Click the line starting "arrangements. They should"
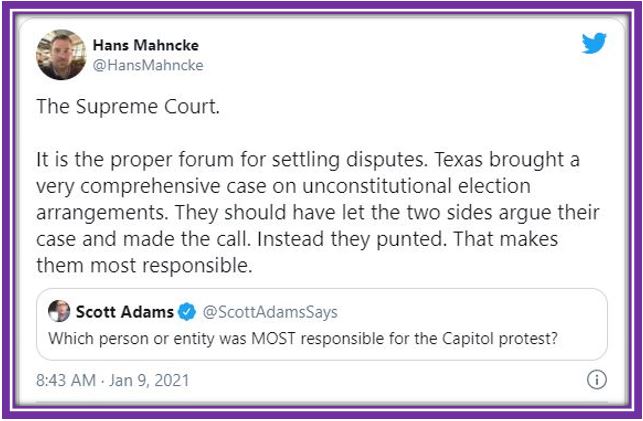This screenshot has width=643, height=421. (317, 212)
